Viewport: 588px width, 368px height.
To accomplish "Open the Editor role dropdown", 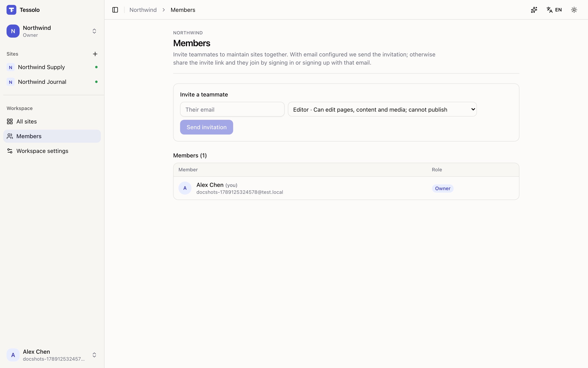I will click(382, 109).
